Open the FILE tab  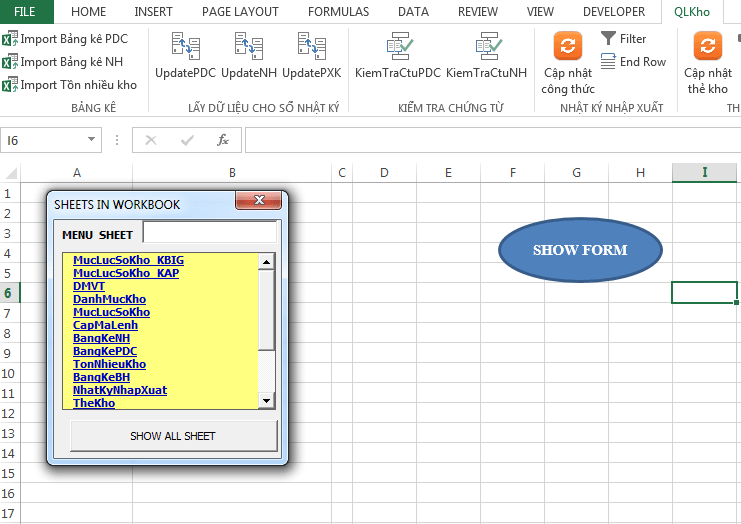[25, 11]
